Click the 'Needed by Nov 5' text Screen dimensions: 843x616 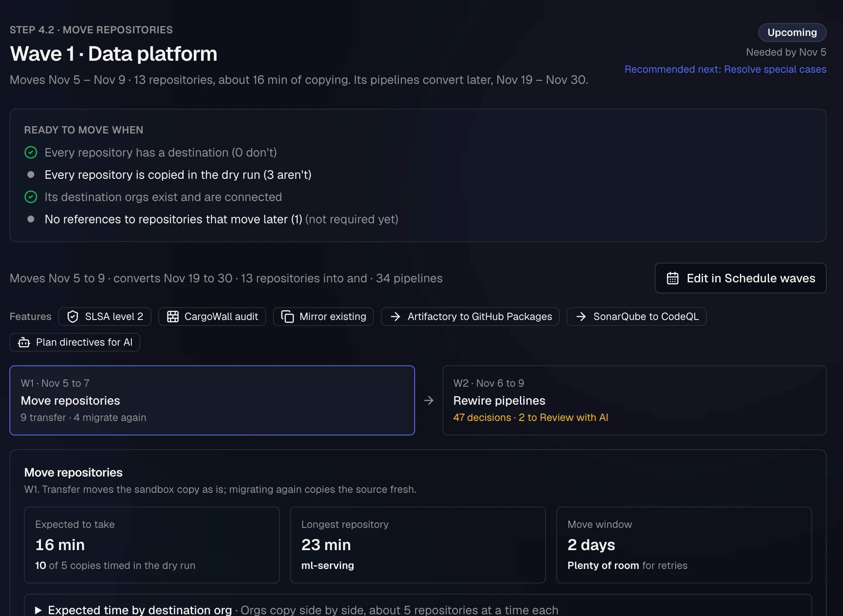(786, 52)
